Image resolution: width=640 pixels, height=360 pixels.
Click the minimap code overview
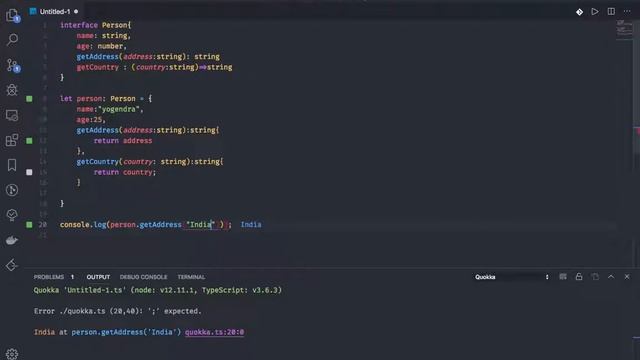(x=624, y=29)
